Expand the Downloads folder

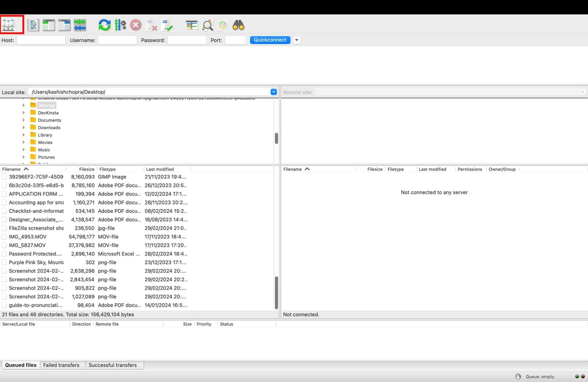tap(23, 128)
